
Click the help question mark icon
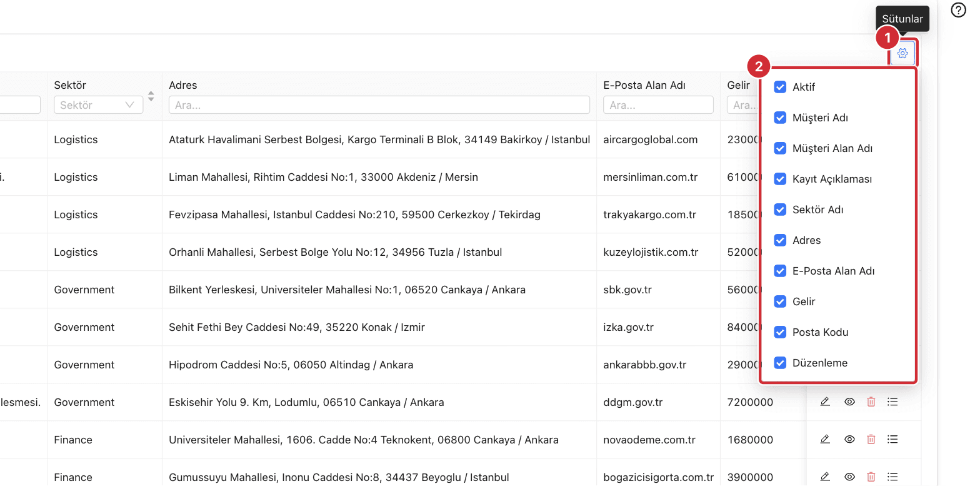click(x=958, y=10)
